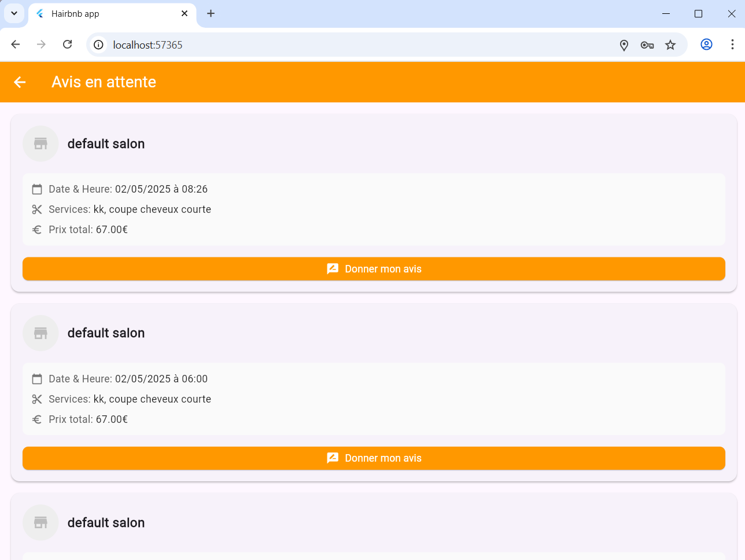The width and height of the screenshot is (745, 560).
Task: Open the password manager key icon
Action: pos(647,45)
